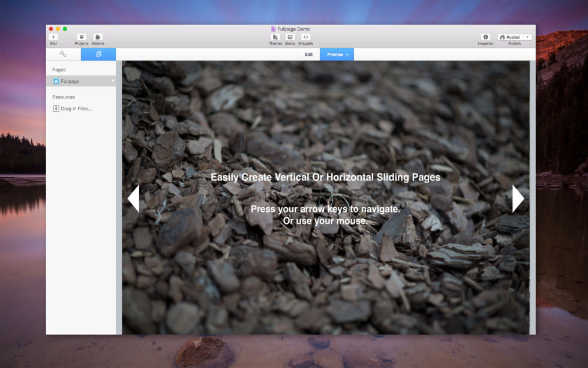588x368 pixels.
Task: Select the Fullpage page in sidebar
Action: (x=81, y=81)
